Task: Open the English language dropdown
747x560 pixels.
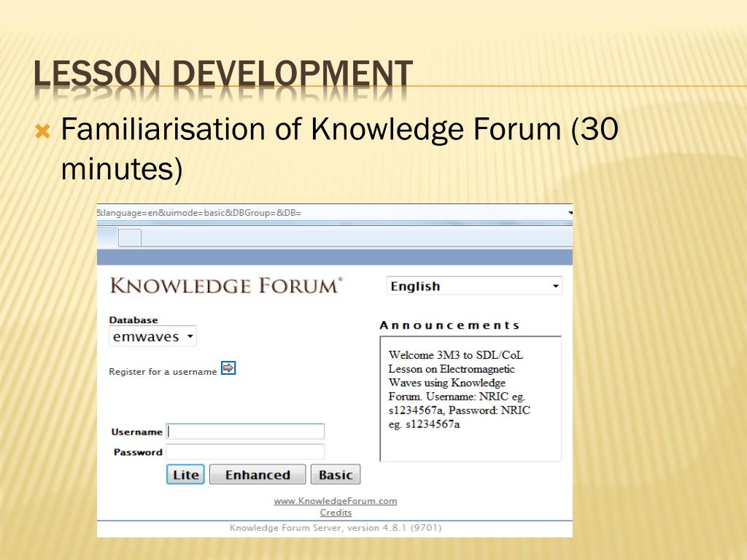Action: pos(474,286)
